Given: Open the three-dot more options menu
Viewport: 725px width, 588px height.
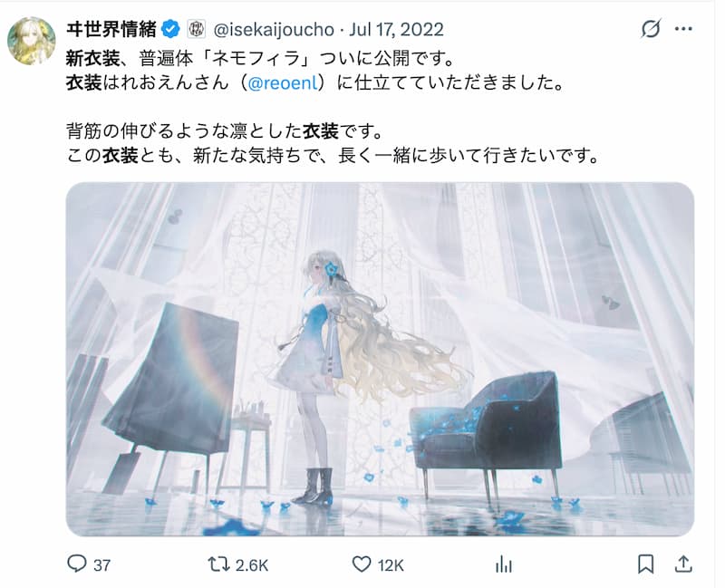Looking at the screenshot, I should click(683, 29).
